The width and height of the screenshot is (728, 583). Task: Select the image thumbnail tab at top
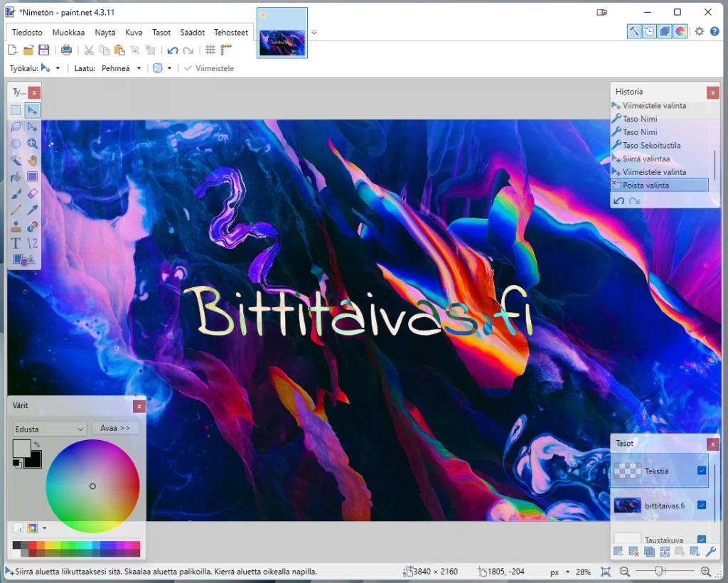(x=282, y=33)
